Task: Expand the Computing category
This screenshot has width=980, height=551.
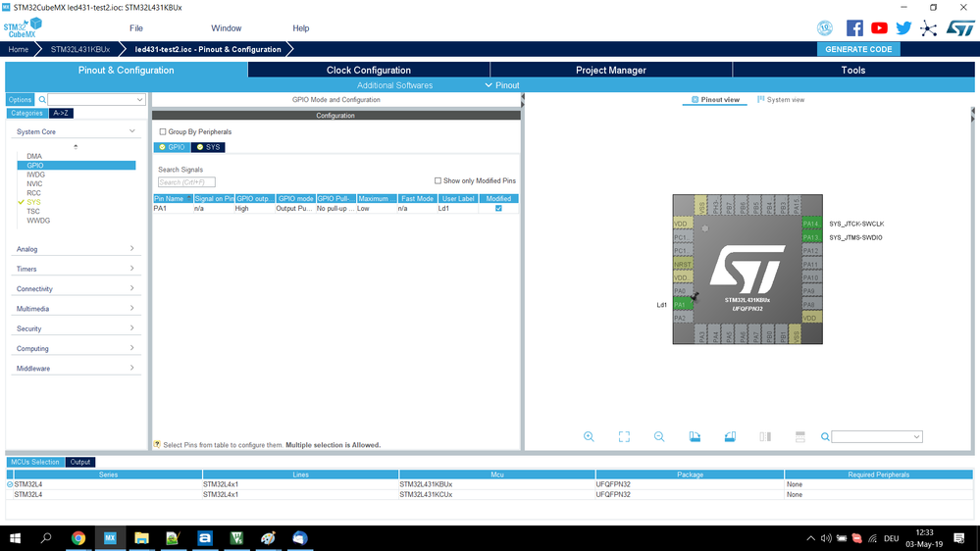Action: tap(131, 349)
